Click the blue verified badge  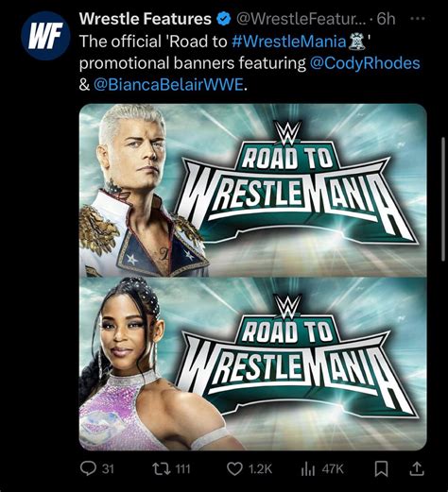224,19
